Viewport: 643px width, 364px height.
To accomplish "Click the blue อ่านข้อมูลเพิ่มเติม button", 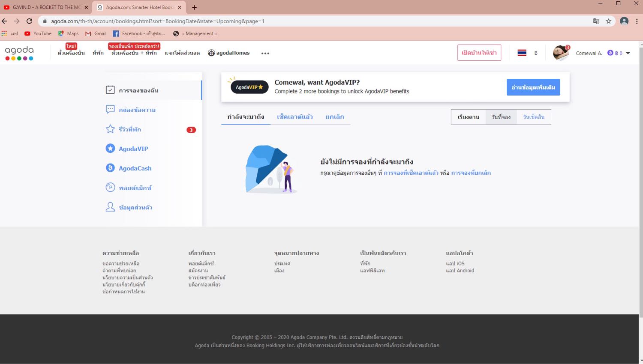I will [x=533, y=87].
